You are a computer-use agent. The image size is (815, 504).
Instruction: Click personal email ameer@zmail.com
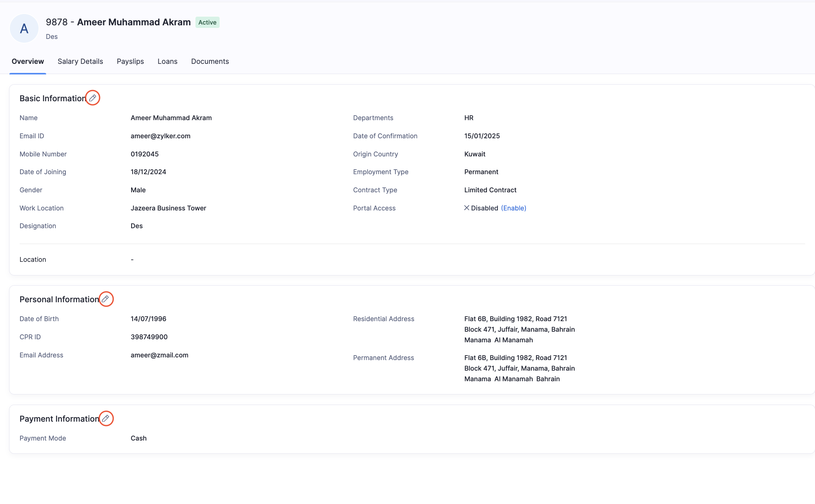coord(160,355)
